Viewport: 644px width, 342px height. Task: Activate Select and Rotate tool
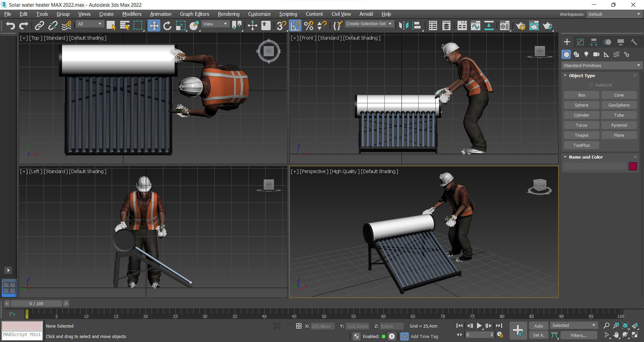tap(167, 26)
